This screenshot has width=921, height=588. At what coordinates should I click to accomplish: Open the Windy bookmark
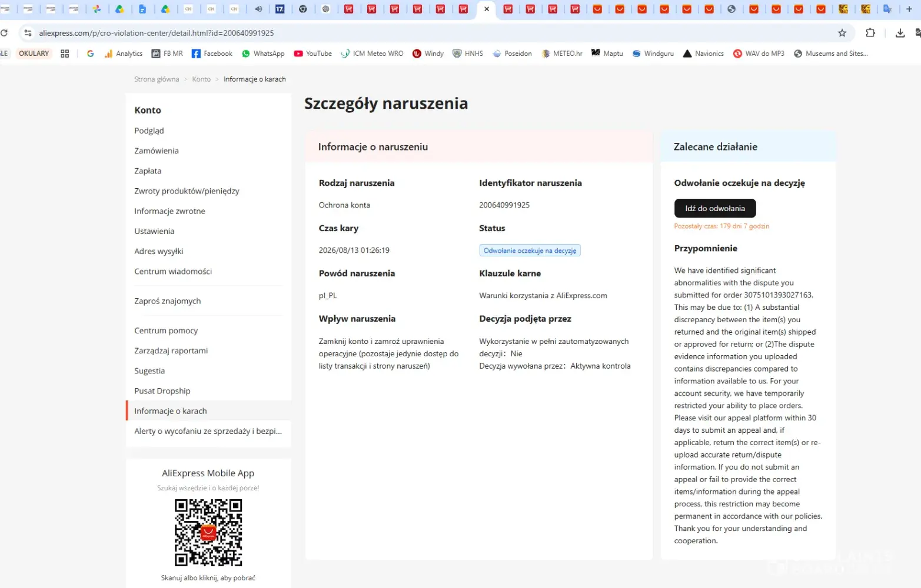[x=428, y=54]
